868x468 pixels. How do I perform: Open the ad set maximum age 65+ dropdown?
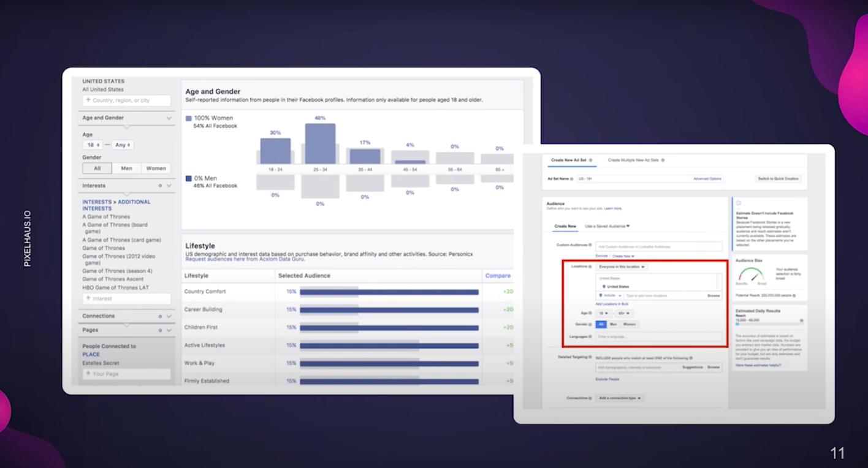(624, 314)
